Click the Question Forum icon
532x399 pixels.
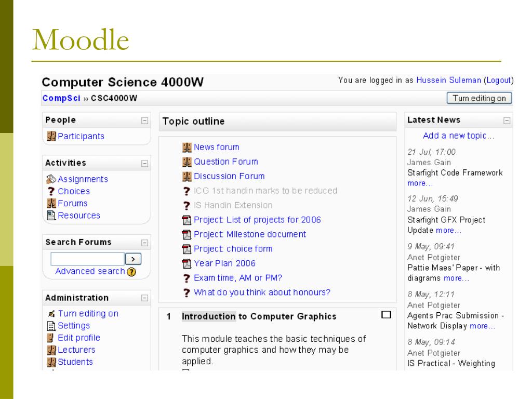tap(187, 162)
